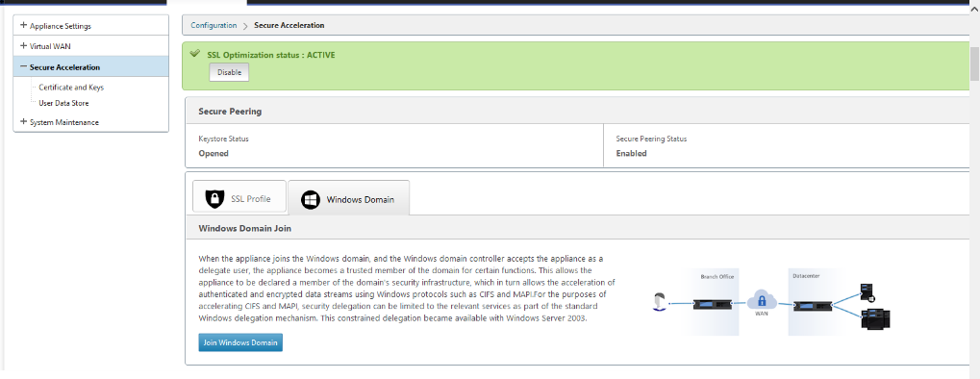Collapse the Secure Acceleration tree node
980x379 pixels.
click(x=24, y=67)
